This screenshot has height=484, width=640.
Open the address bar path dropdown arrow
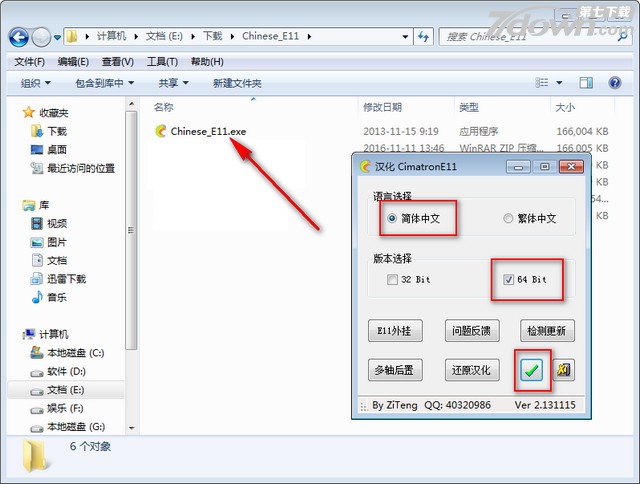tap(405, 37)
